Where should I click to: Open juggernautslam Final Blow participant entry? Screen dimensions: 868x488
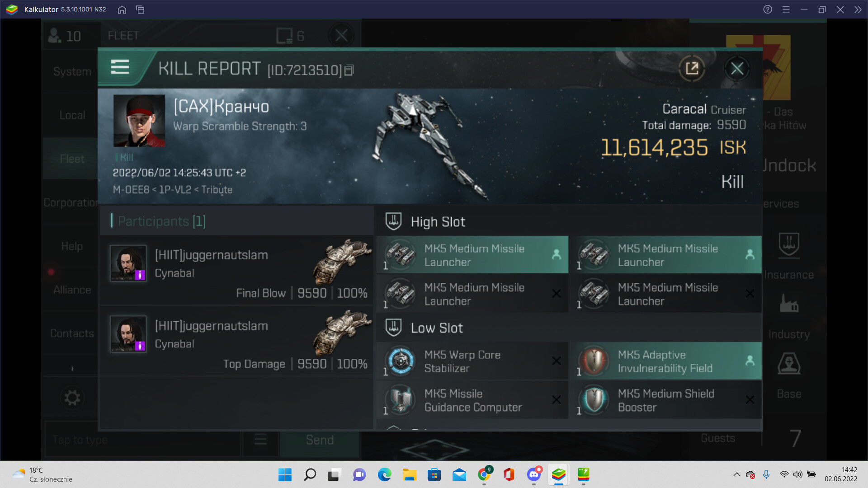coord(236,271)
